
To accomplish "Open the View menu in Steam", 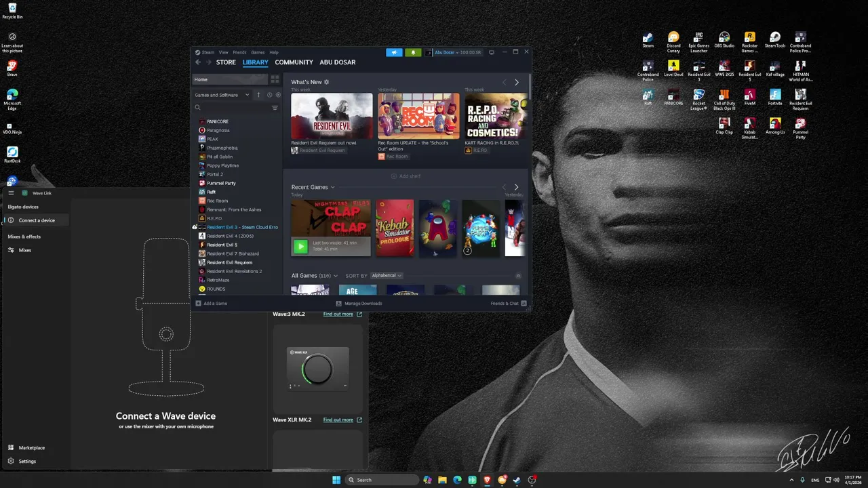I will [x=223, y=52].
